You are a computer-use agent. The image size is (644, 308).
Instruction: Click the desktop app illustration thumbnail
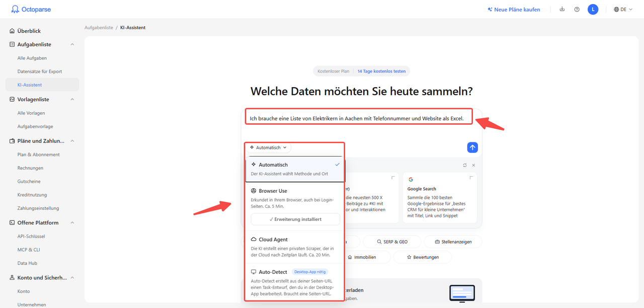click(x=462, y=293)
